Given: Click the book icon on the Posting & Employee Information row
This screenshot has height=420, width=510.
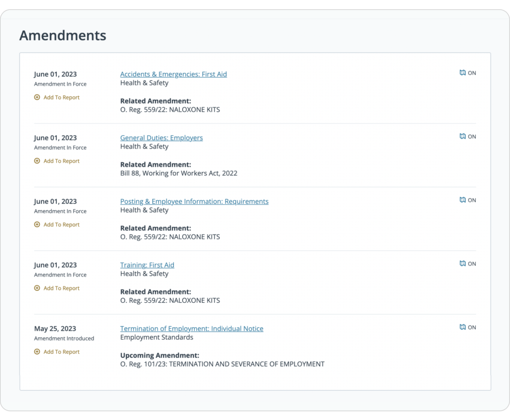Looking at the screenshot, I should (463, 199).
